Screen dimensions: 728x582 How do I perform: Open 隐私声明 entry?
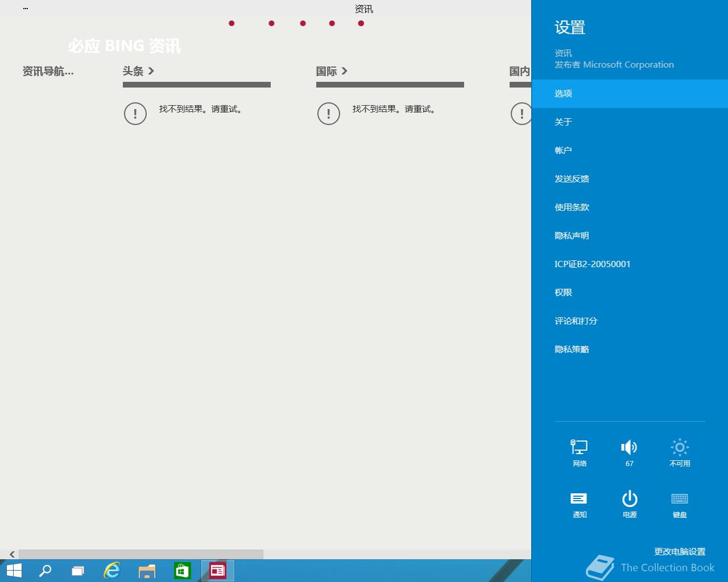point(630,236)
